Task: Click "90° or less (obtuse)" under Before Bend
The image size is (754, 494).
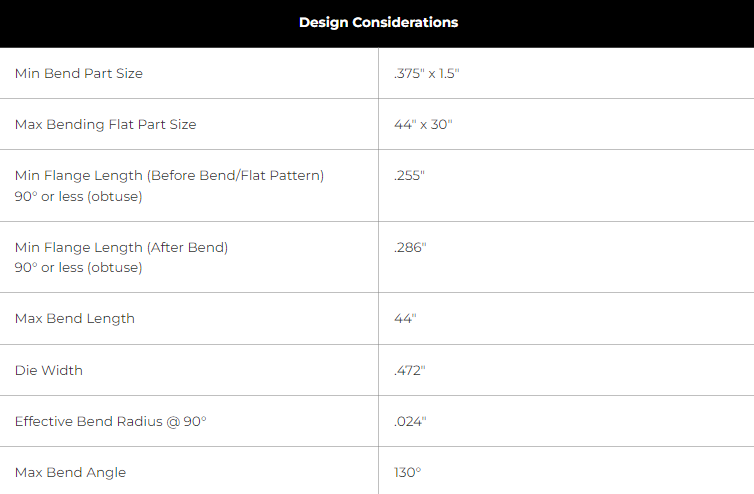Action: point(78,196)
